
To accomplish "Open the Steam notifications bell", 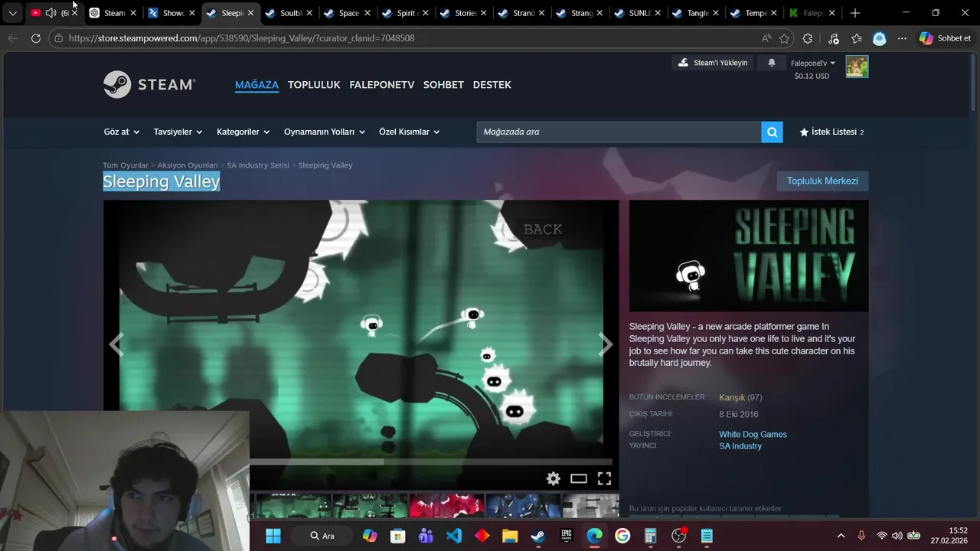I will (x=772, y=63).
